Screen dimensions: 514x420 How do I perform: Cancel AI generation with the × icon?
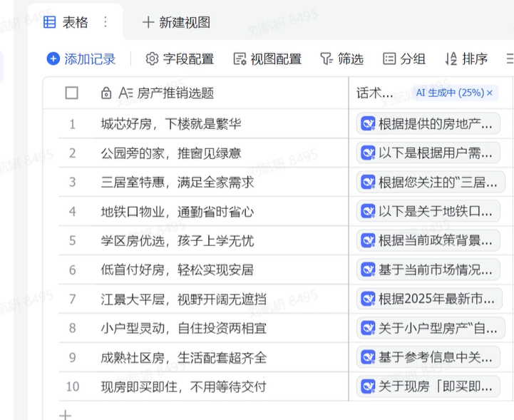(490, 93)
